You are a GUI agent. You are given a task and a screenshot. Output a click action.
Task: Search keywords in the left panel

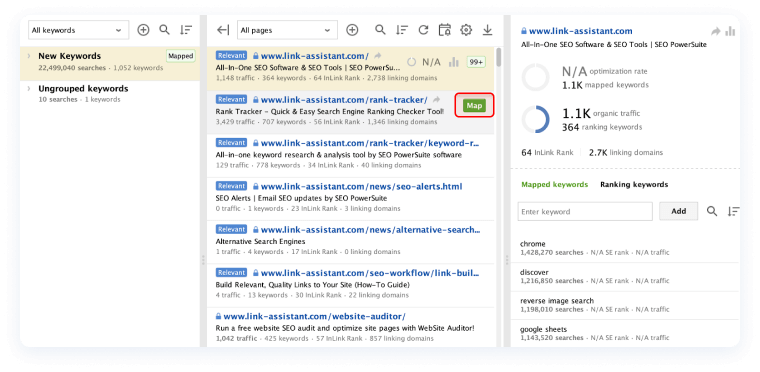coord(165,30)
